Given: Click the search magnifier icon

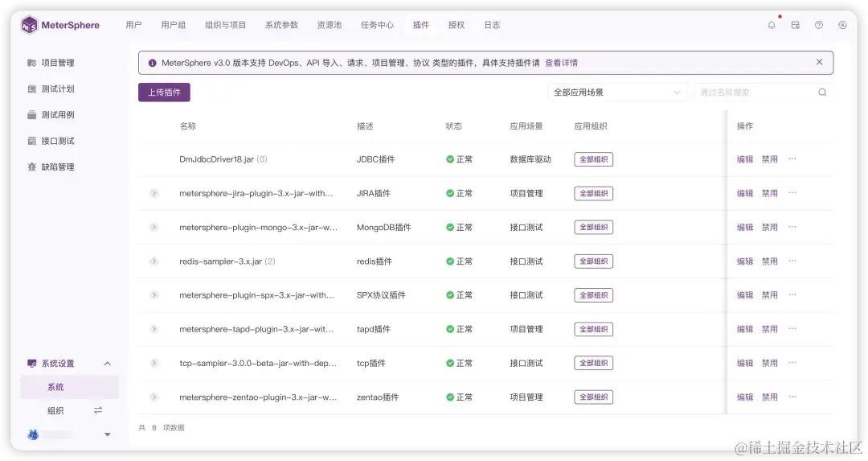Looking at the screenshot, I should point(822,93).
